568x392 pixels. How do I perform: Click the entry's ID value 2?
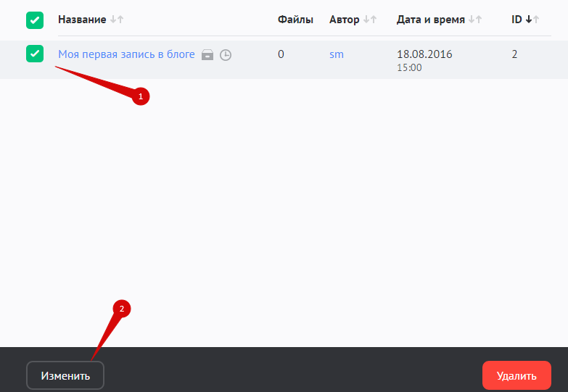514,54
